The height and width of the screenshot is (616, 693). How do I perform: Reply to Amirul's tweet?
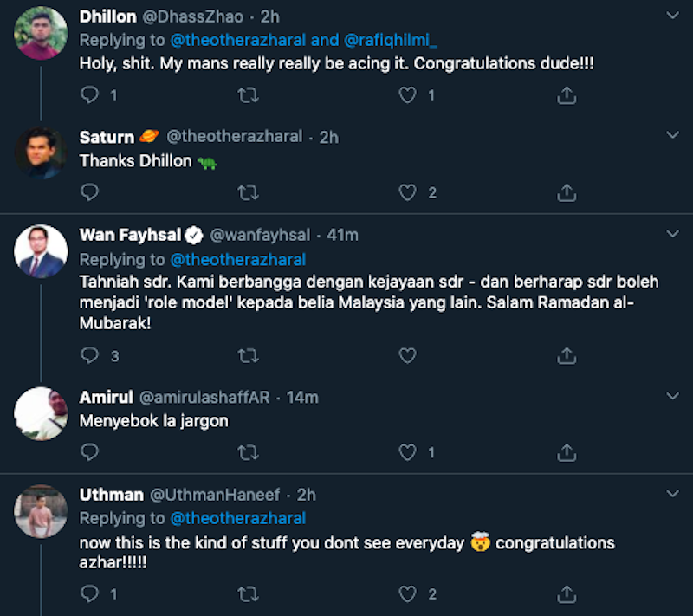coord(89,451)
